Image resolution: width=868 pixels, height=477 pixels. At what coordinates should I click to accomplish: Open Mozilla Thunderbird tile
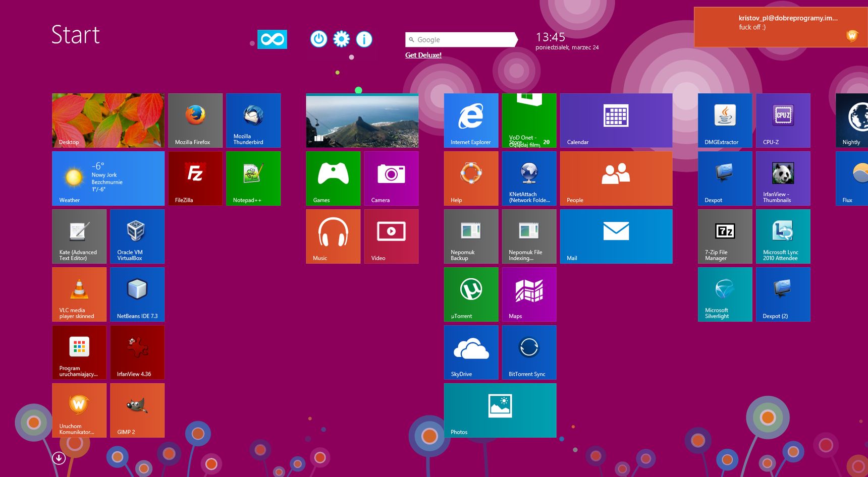(253, 121)
